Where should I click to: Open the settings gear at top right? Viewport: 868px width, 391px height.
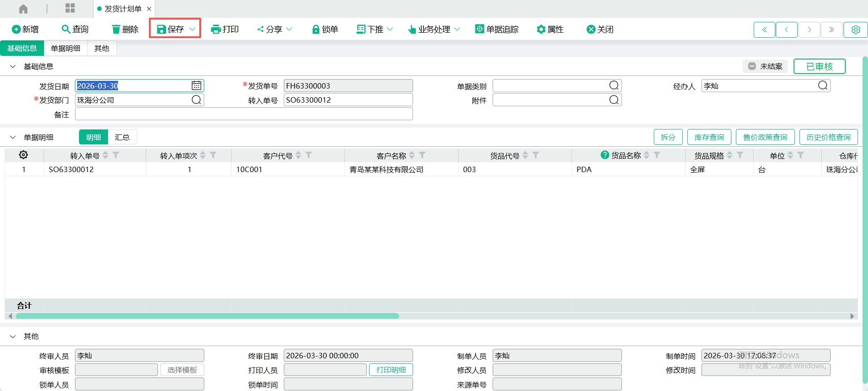point(855,30)
